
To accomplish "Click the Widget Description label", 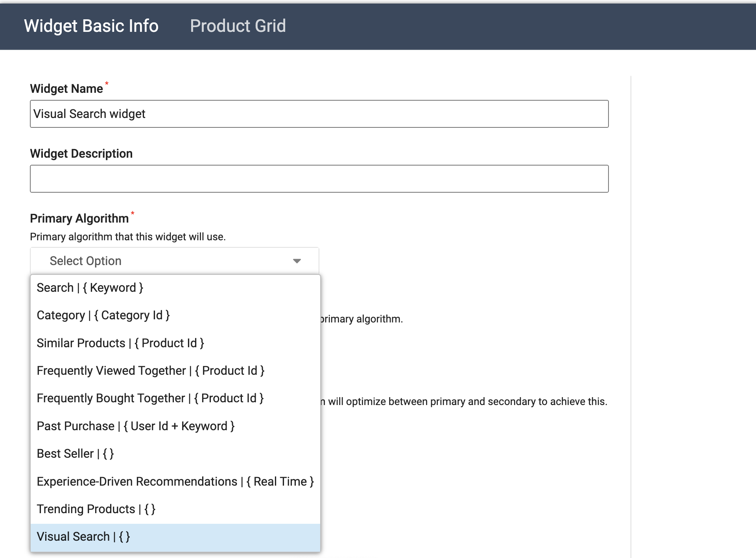I will click(81, 154).
